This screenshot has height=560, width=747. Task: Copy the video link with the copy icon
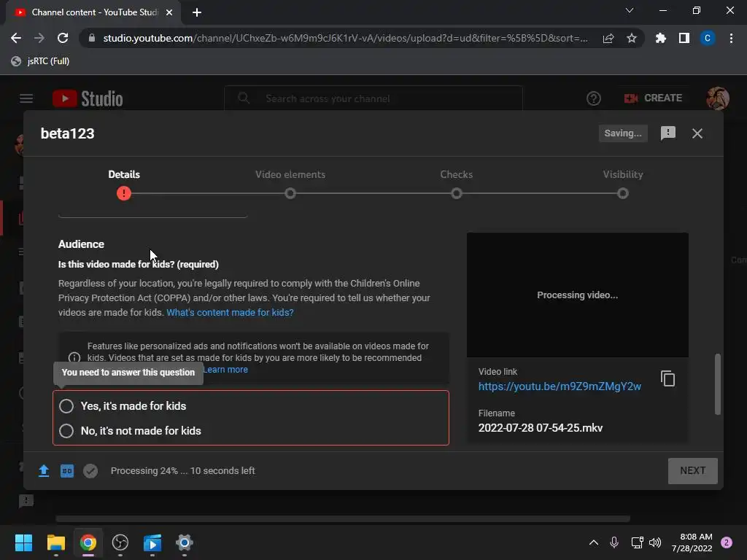point(667,378)
